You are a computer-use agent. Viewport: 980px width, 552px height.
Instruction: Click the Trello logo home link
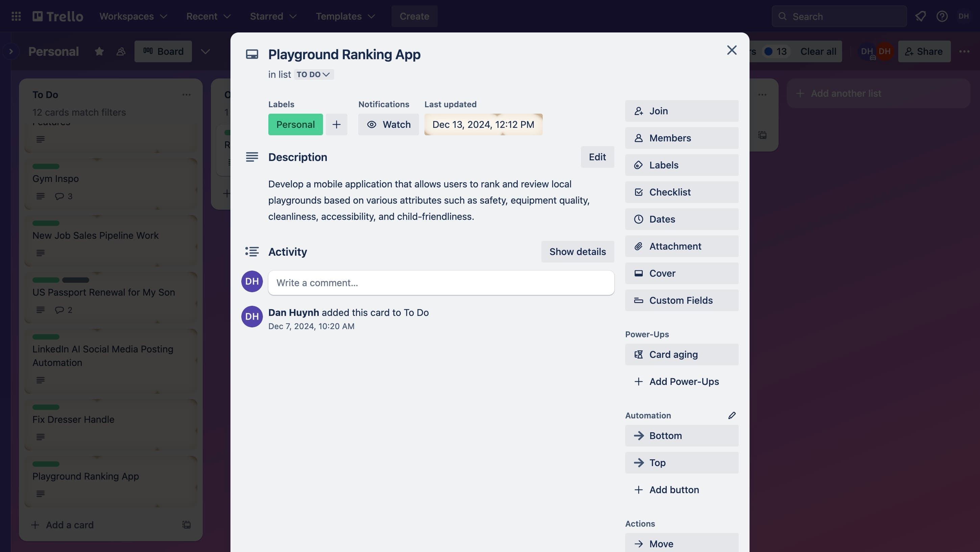coord(58,16)
